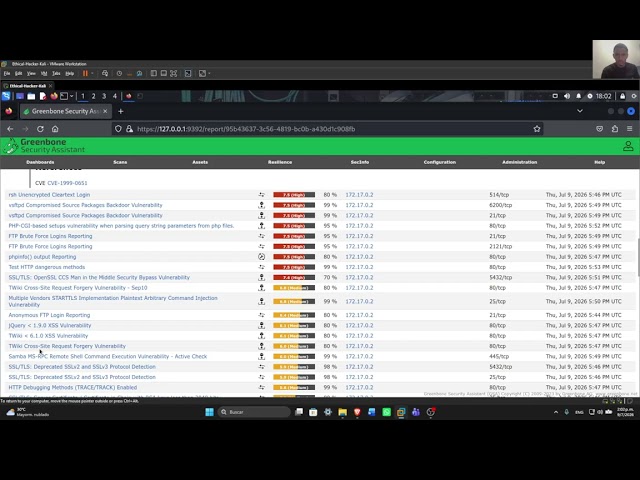Open rsh Unencrypted Cleartext Login result
This screenshot has height=480, width=640.
(x=49, y=195)
